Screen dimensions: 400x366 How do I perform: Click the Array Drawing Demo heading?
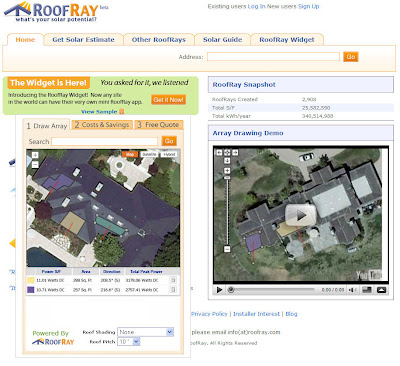pos(248,133)
